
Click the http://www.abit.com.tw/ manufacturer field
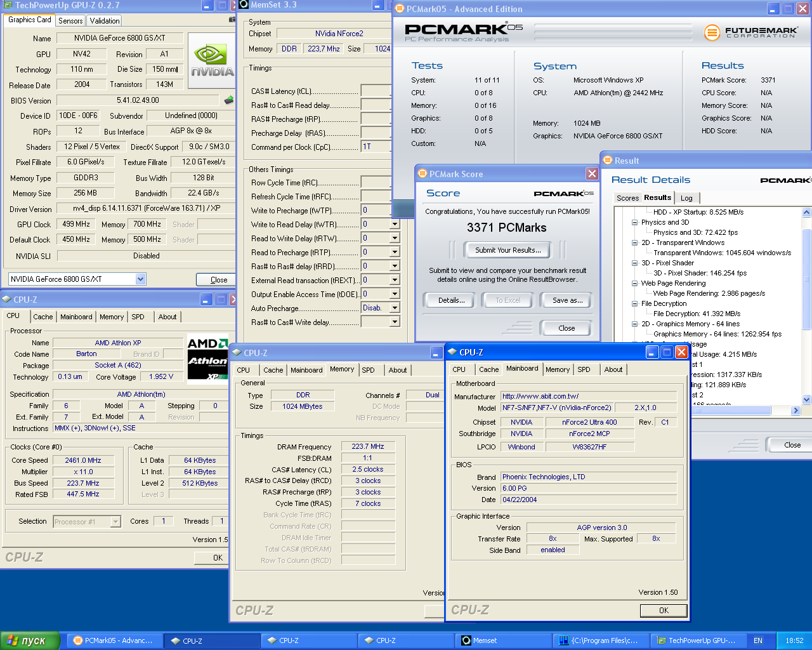click(x=588, y=396)
